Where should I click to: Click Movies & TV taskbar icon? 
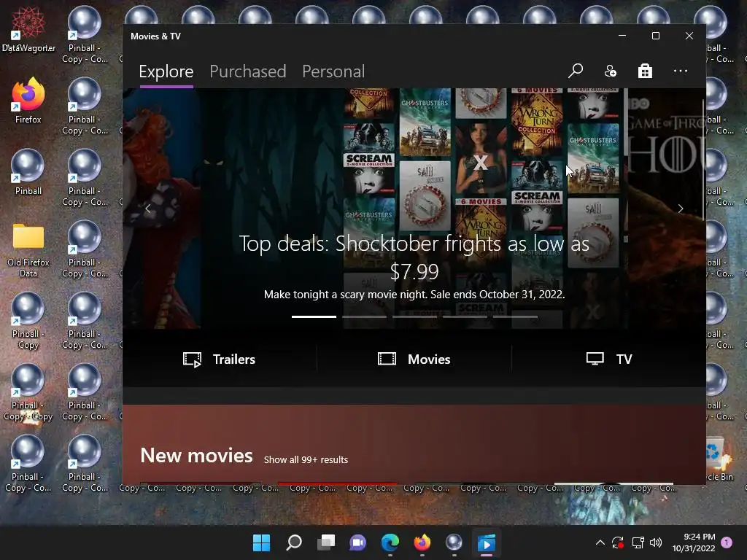tap(487, 542)
